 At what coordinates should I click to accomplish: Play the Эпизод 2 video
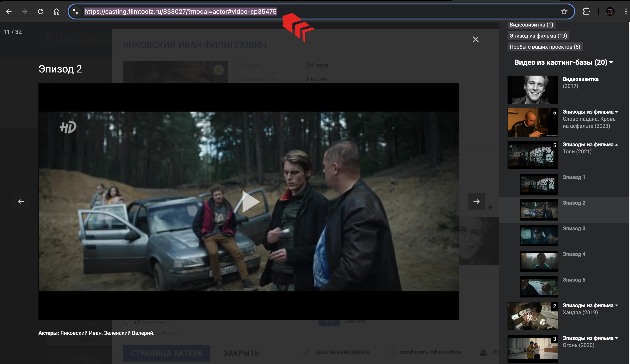tap(251, 202)
